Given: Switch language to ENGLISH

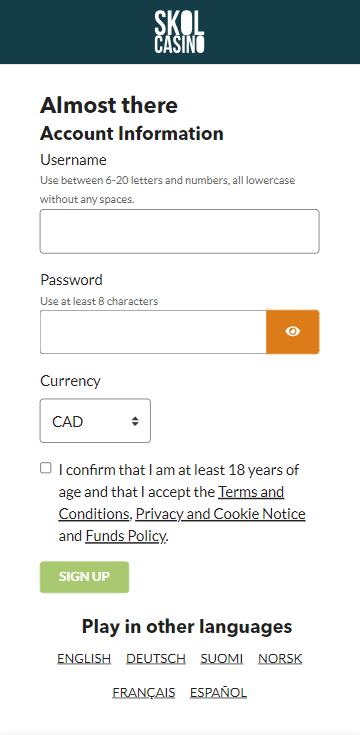Looking at the screenshot, I should [x=84, y=659].
